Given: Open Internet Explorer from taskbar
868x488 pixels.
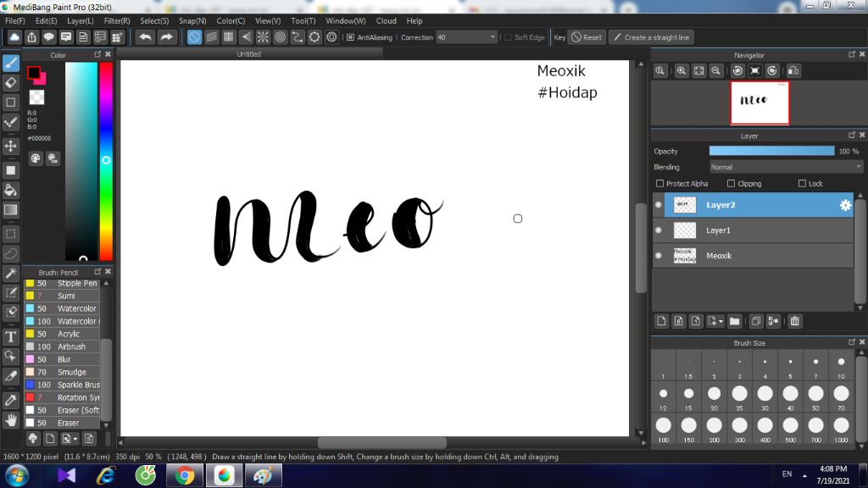Looking at the screenshot, I should click(106, 475).
